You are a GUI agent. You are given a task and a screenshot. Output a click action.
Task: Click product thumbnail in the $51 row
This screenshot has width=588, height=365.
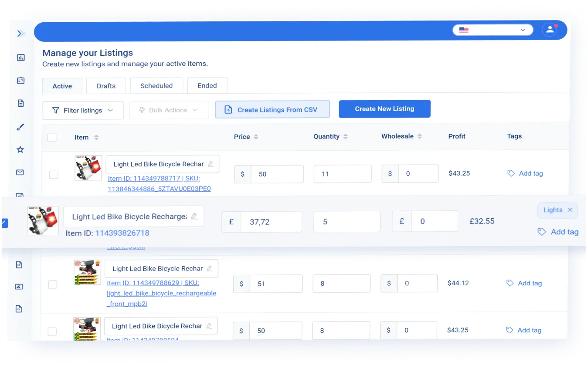click(88, 272)
